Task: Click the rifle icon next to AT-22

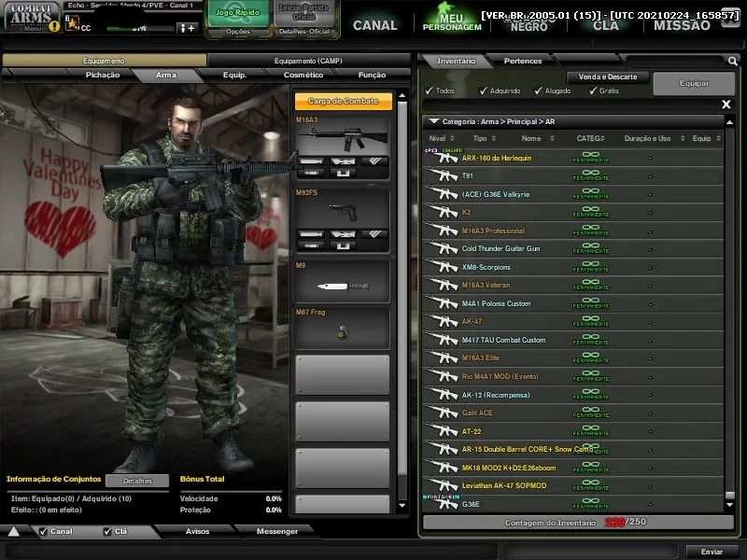Action: (443, 430)
